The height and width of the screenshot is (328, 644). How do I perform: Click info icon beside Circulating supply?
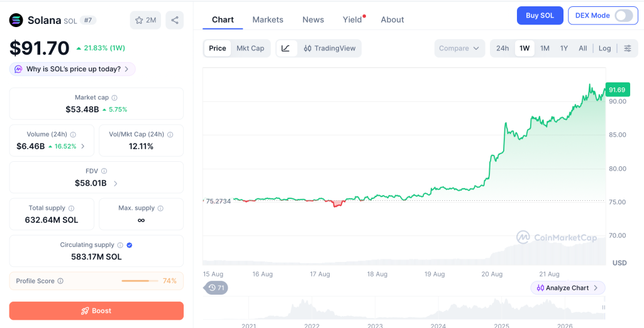120,245
